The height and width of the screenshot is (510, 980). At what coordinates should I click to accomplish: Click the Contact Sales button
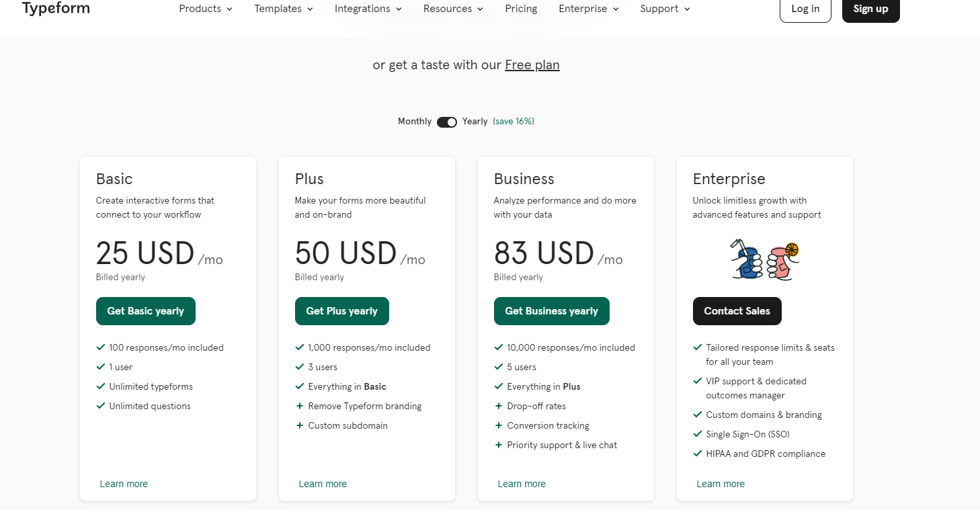point(737,311)
